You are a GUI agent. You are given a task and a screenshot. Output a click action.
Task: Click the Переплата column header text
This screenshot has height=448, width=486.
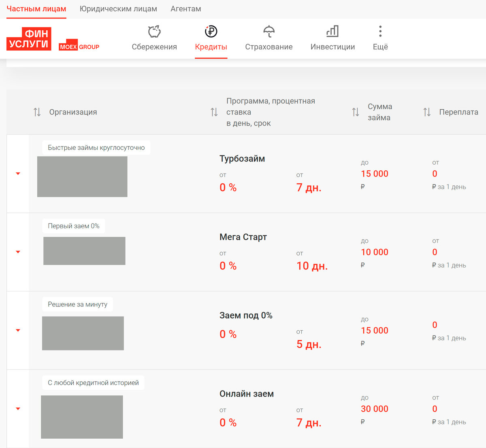[x=459, y=112]
